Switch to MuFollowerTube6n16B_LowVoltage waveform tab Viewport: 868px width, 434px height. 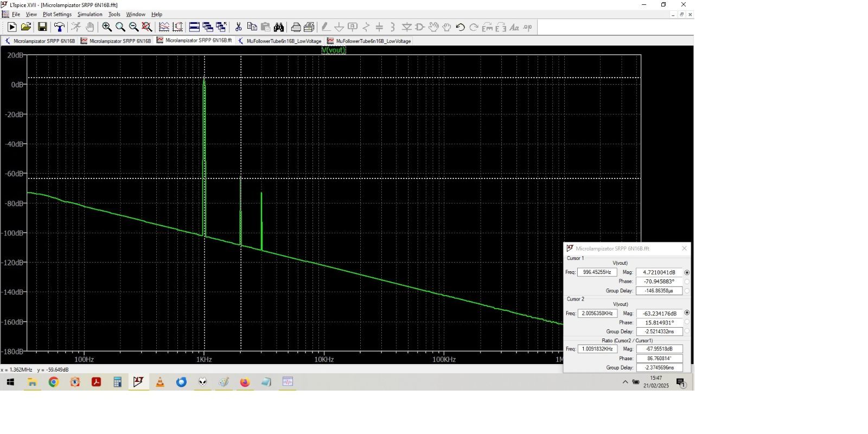369,41
